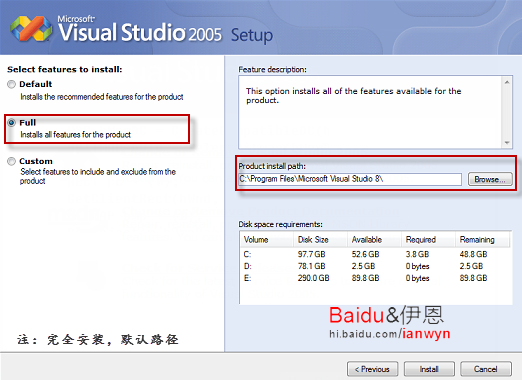This screenshot has width=522, height=380.
Task: Click the 3.8 GB required cell
Action: 417,254
